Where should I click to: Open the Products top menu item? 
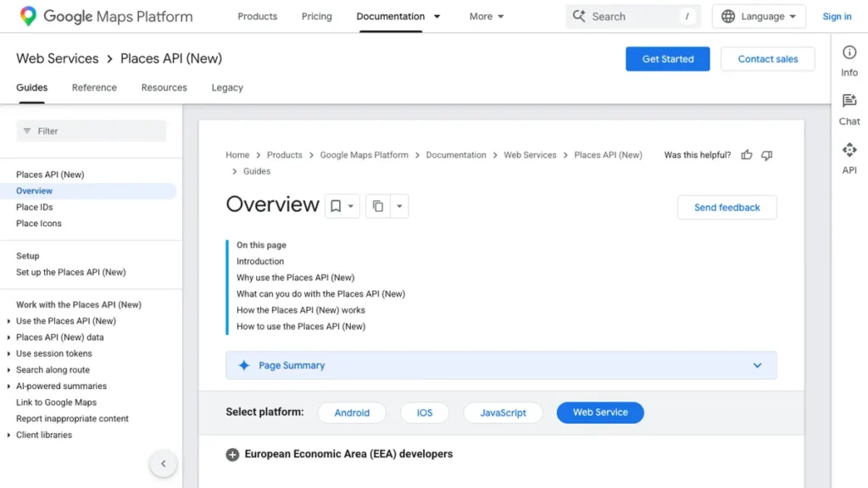pyautogui.click(x=258, y=17)
